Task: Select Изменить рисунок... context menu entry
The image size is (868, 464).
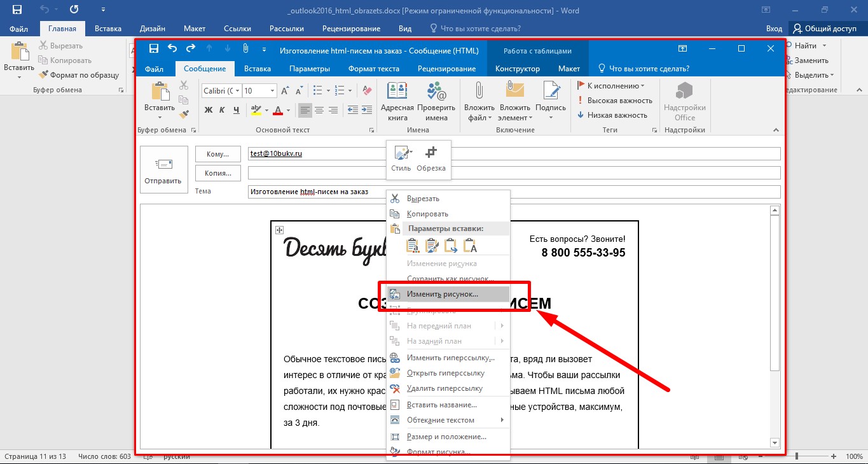Action: [x=448, y=294]
